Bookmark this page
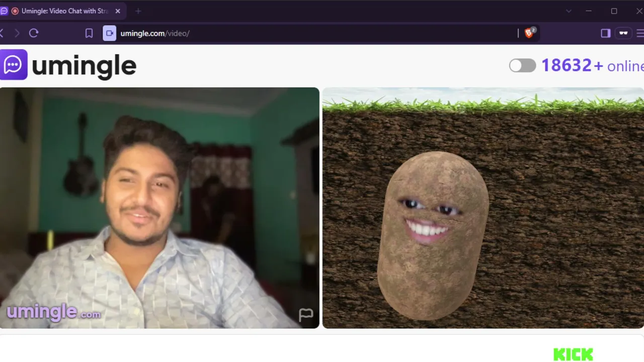 click(89, 33)
